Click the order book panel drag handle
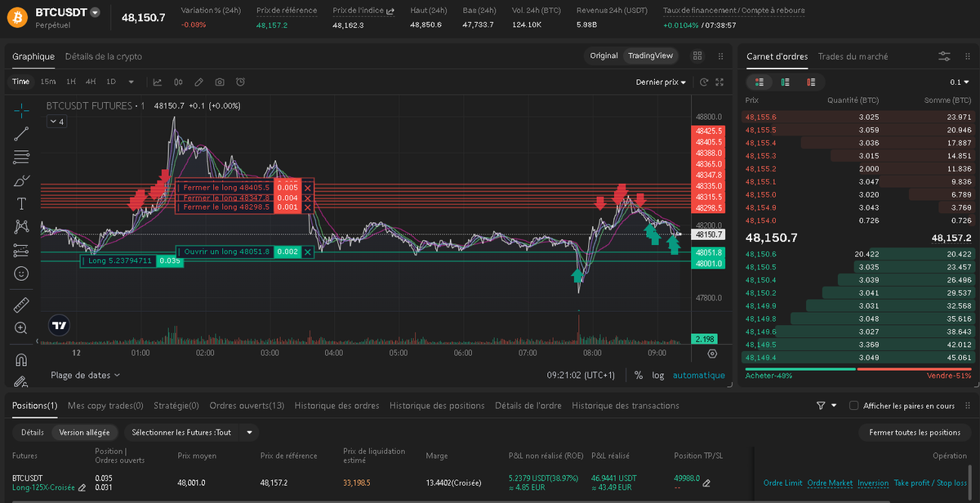This screenshot has width=980, height=503. (x=966, y=56)
